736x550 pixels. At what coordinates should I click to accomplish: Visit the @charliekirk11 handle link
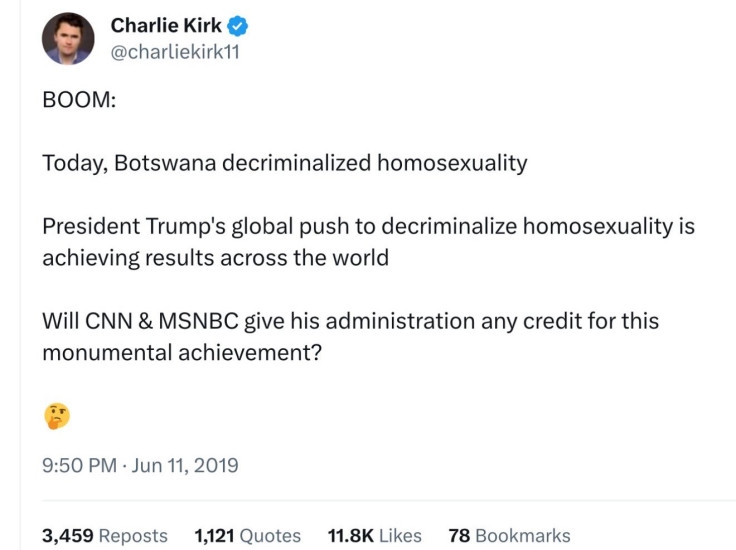175,52
